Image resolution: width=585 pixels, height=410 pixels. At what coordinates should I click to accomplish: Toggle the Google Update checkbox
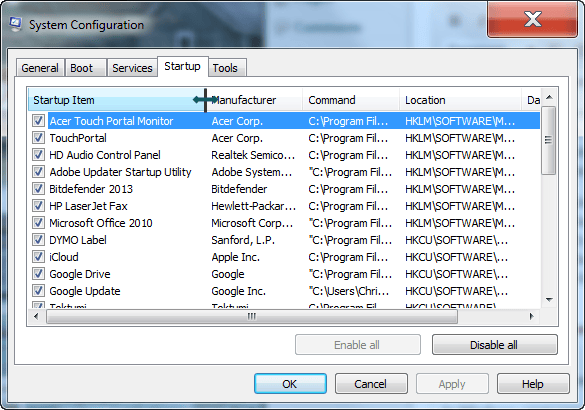(x=38, y=291)
